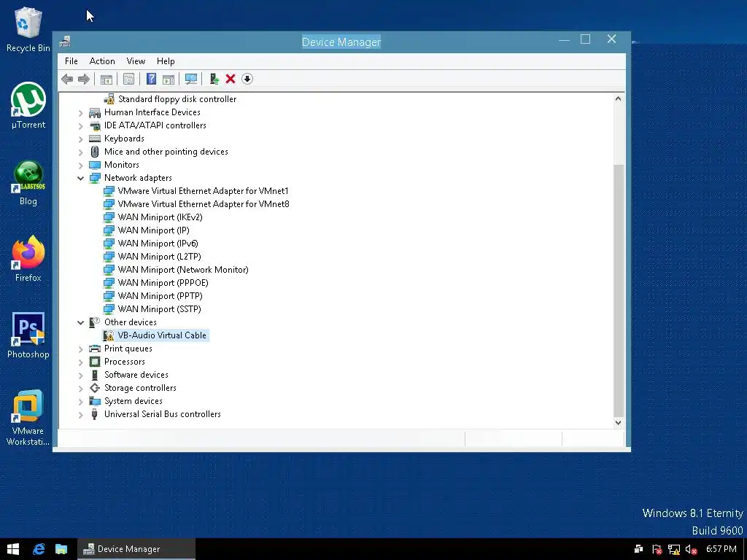Expand the Storage controllers node
The width and height of the screenshot is (747, 560).
[80, 389]
